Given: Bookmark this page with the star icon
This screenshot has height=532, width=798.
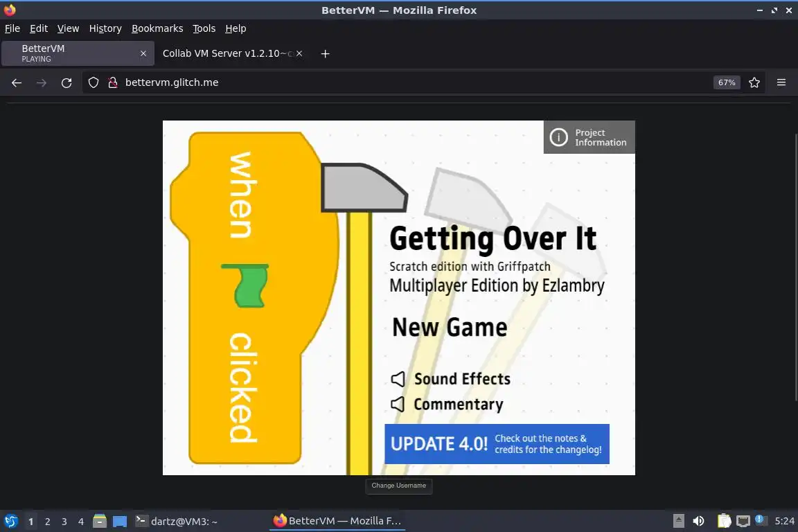Looking at the screenshot, I should [x=754, y=82].
